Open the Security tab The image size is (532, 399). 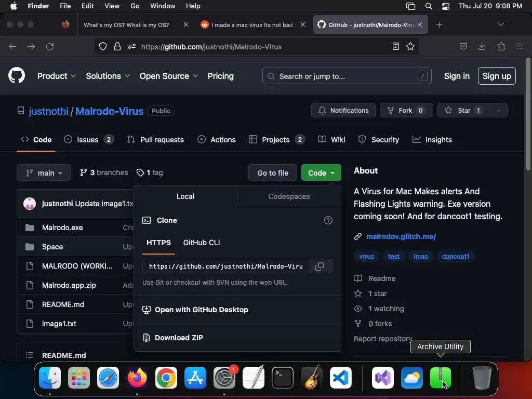tap(379, 140)
